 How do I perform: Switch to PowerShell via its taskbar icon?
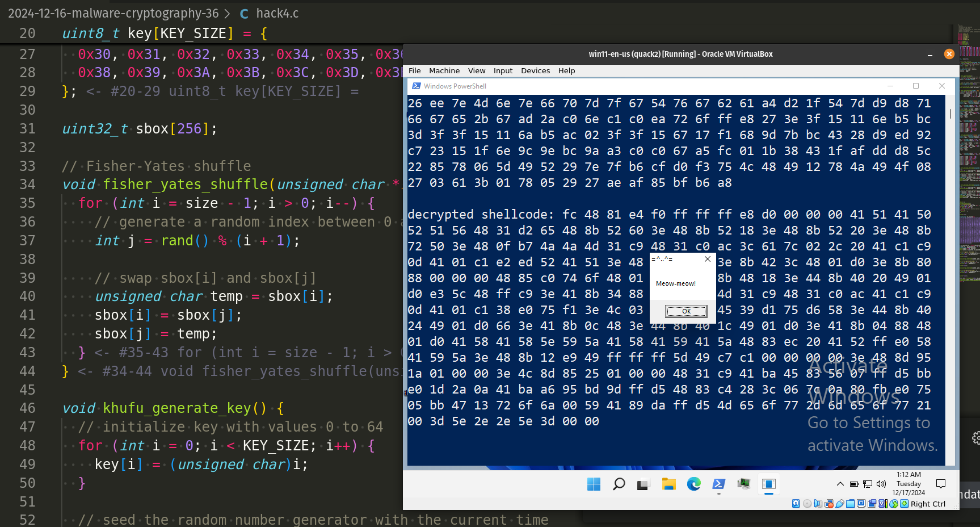(718, 484)
